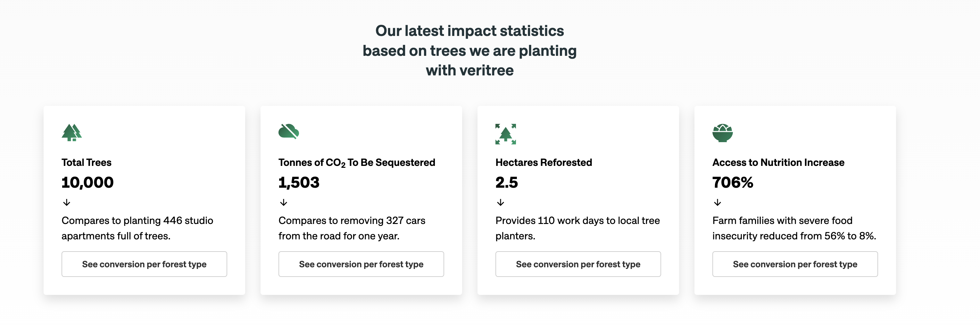The height and width of the screenshot is (326, 980).
Task: Click the 10,000 trees statistic
Action: (x=87, y=183)
